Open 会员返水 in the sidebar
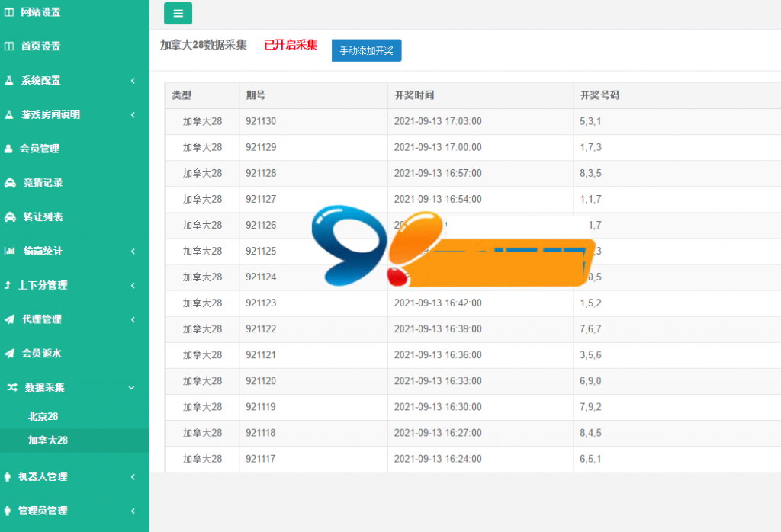The height and width of the screenshot is (532, 781). click(41, 353)
